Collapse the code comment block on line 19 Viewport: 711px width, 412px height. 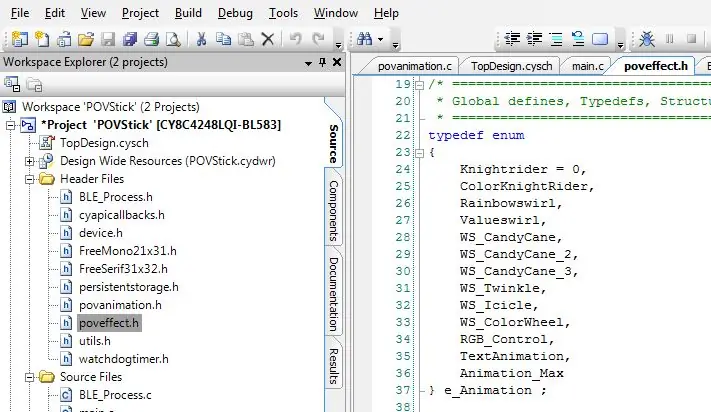coord(419,85)
